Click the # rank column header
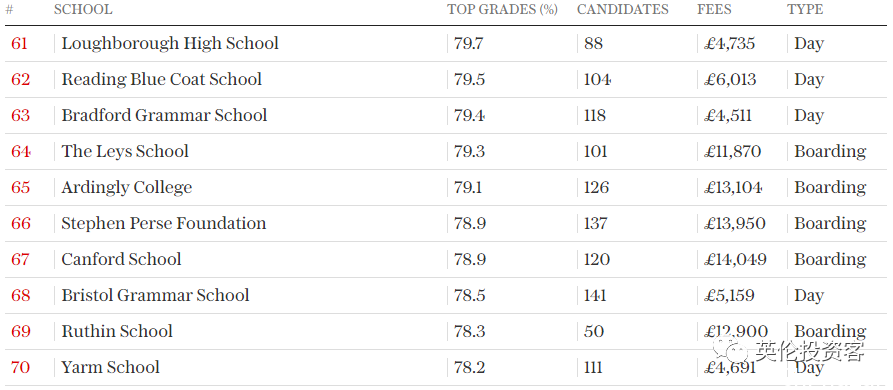This screenshot has width=893, height=390. coord(9,10)
